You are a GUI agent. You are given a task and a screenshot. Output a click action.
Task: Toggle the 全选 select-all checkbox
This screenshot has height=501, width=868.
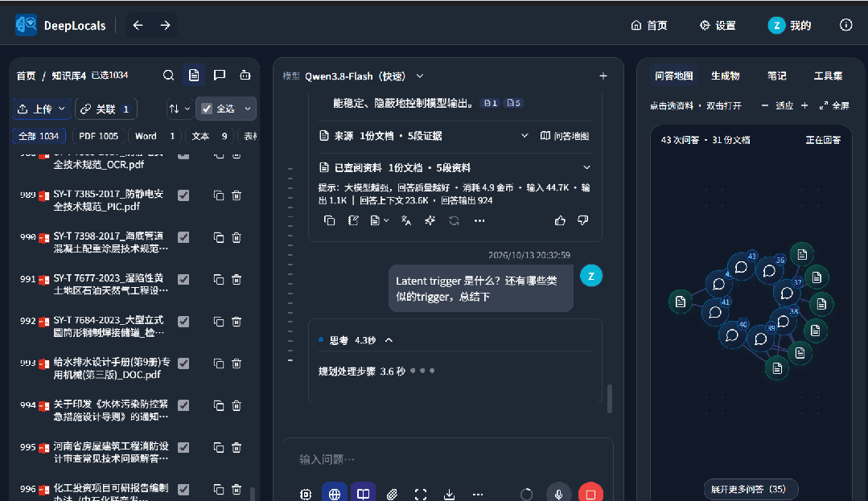[207, 109]
